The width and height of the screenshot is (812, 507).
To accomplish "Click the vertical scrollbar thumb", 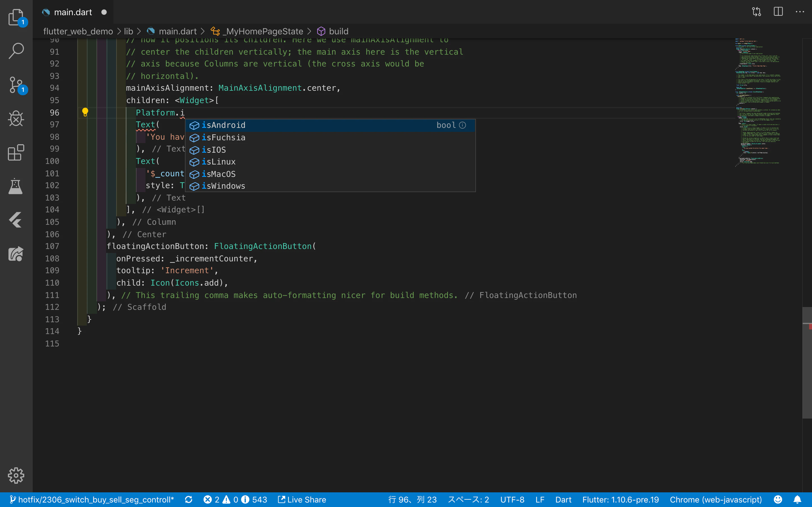I will (807, 362).
